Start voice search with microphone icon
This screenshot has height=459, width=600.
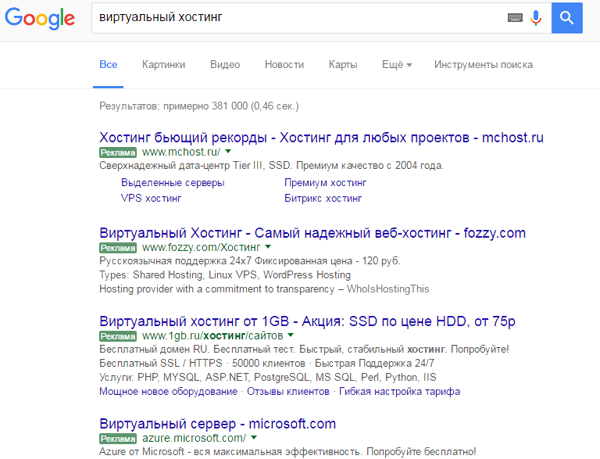(x=536, y=18)
